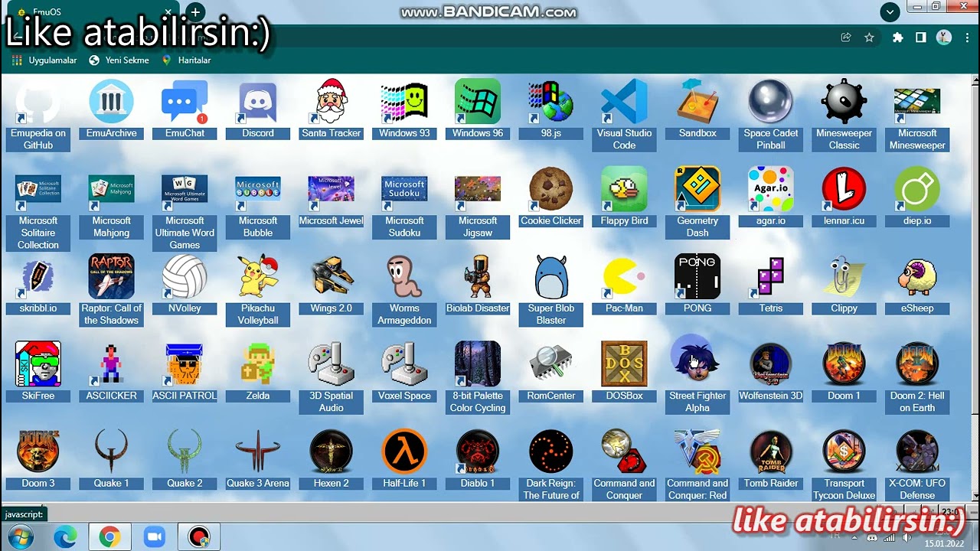Open Emupedia on GitHub icon
The height and width of the screenshot is (551, 980).
point(38,102)
